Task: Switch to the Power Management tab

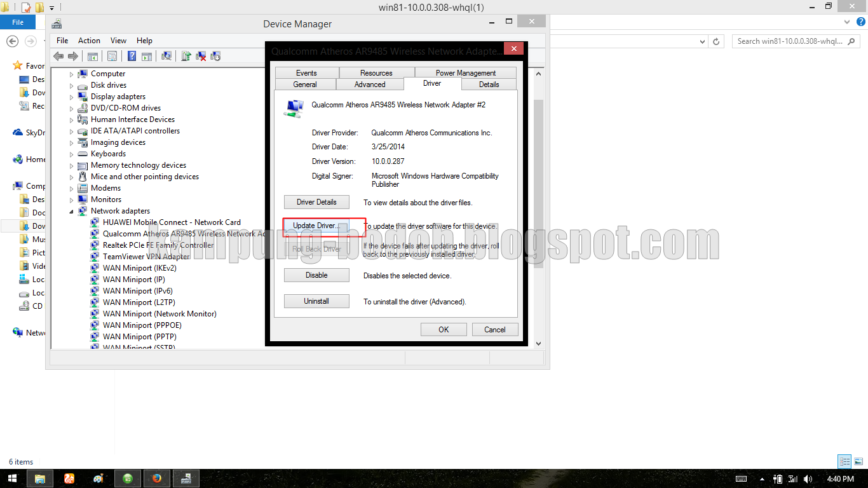Action: click(x=466, y=73)
